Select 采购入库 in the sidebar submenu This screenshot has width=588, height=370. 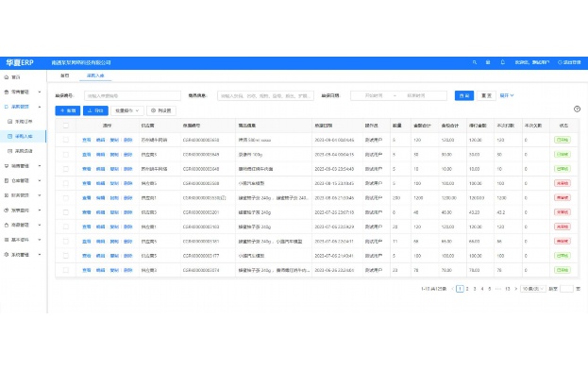pyautogui.click(x=24, y=136)
